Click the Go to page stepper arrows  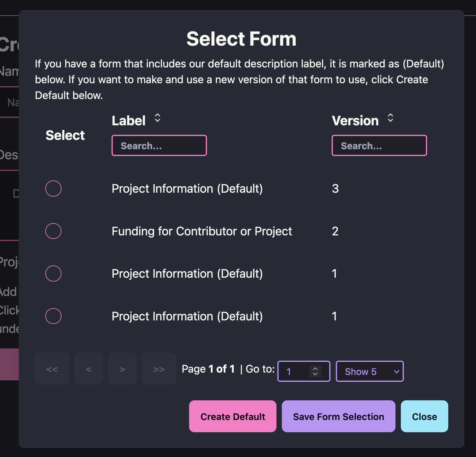[315, 371]
